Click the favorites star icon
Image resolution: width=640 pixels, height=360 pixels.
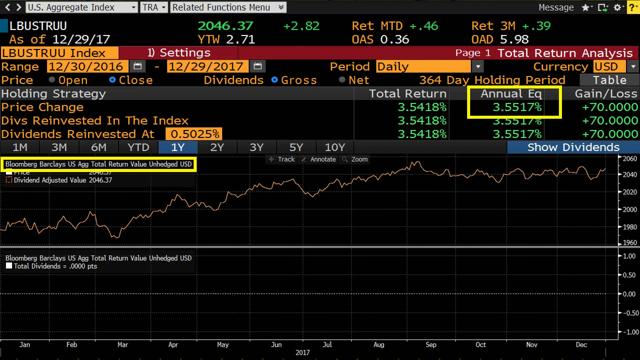point(585,7)
